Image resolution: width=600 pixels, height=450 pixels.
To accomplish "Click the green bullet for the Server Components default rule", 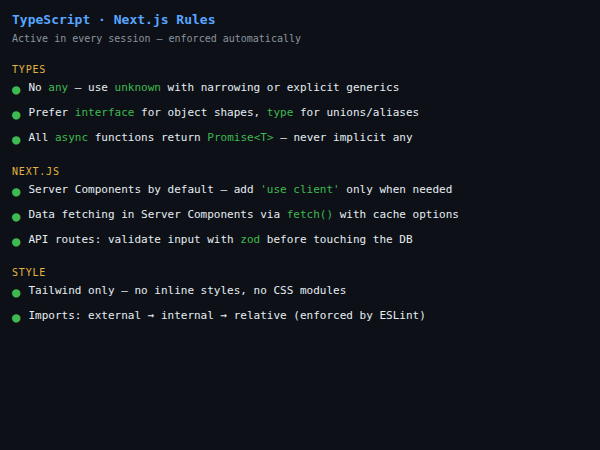I will [16, 191].
